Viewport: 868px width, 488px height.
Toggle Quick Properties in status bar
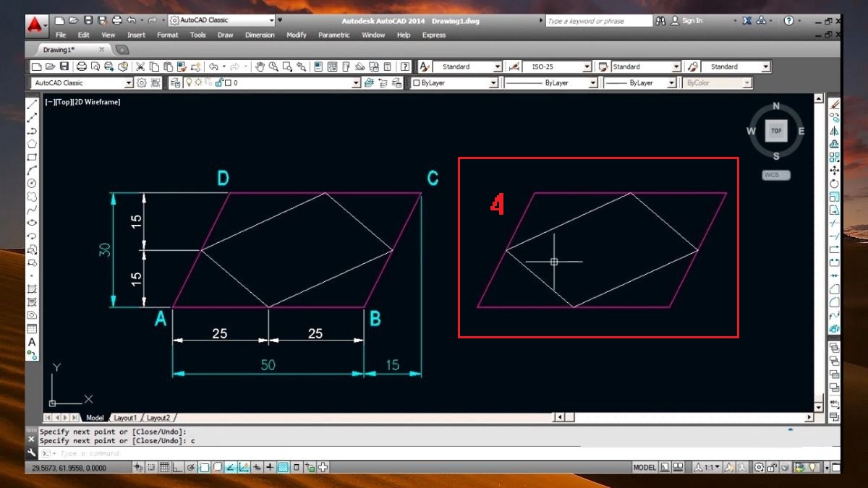coord(297,467)
